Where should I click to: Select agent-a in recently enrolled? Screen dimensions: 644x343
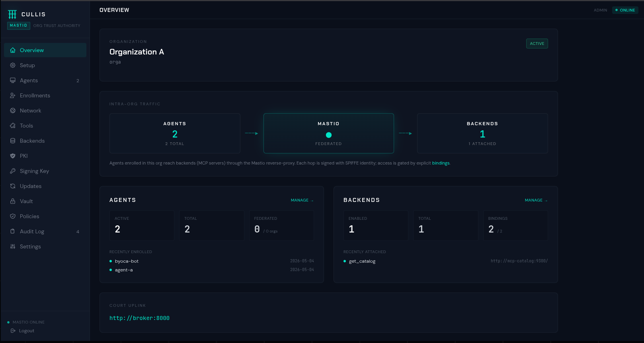[124, 270]
